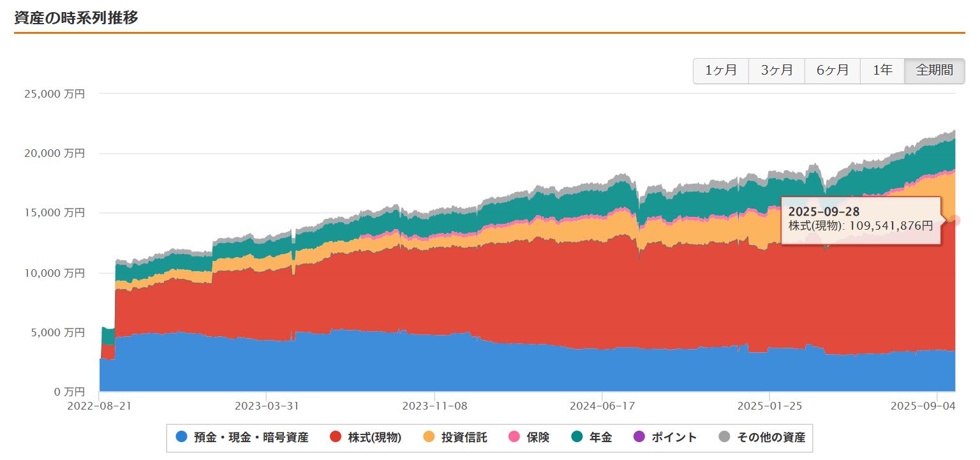Click the 2025-09-28 tooltip box
The height and width of the screenshot is (460, 980).
860,219
